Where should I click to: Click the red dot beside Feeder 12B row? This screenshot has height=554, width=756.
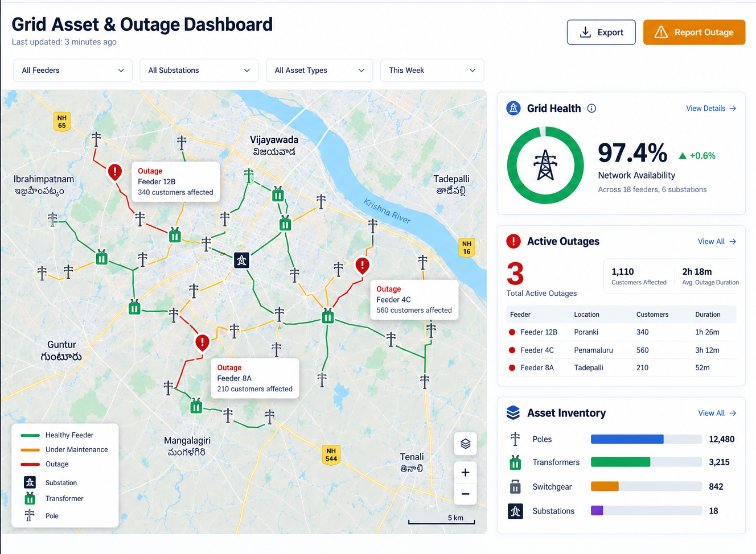(512, 332)
